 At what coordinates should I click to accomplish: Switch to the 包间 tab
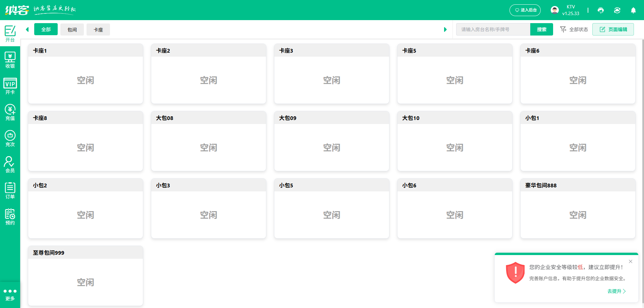pos(72,29)
